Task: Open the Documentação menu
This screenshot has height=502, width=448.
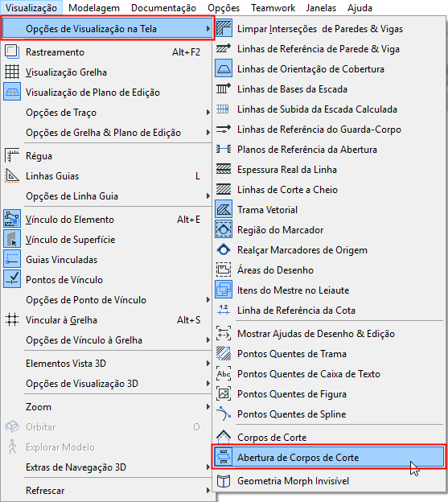Action: [163, 8]
